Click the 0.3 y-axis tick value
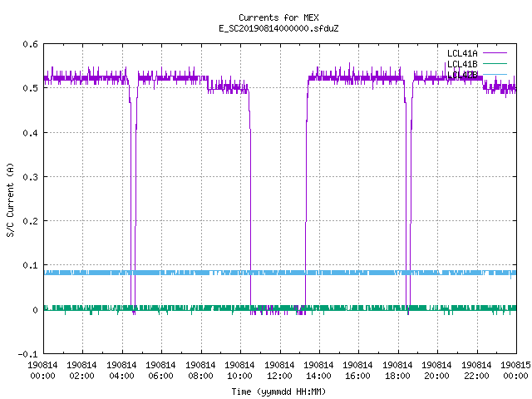The image size is (532, 399). click(x=30, y=177)
